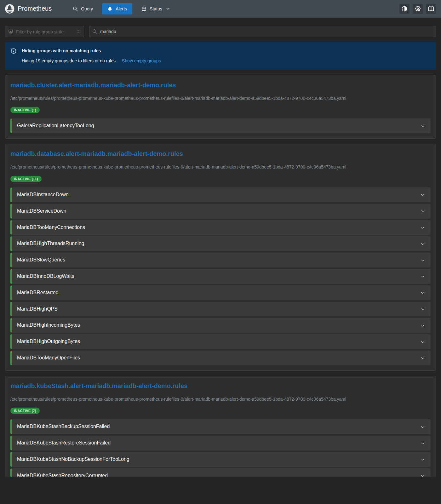
Task: Click the rule file path under mariadb.cluster.alert group
Action: [x=178, y=98]
